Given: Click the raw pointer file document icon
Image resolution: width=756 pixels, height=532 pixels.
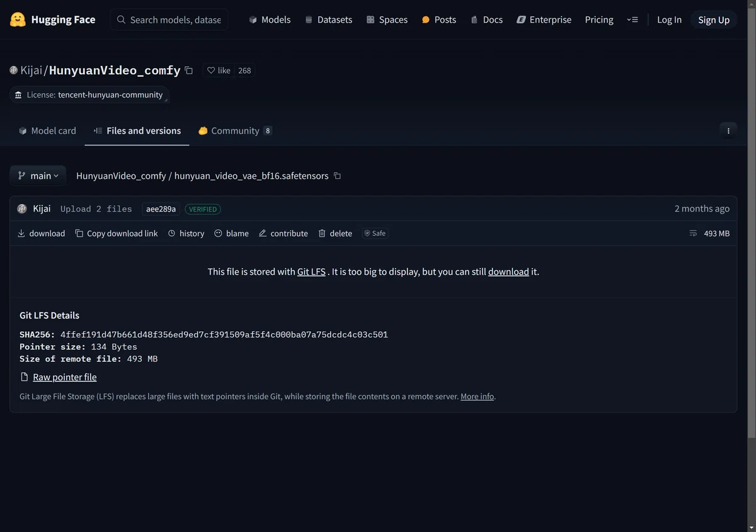Looking at the screenshot, I should coord(25,377).
